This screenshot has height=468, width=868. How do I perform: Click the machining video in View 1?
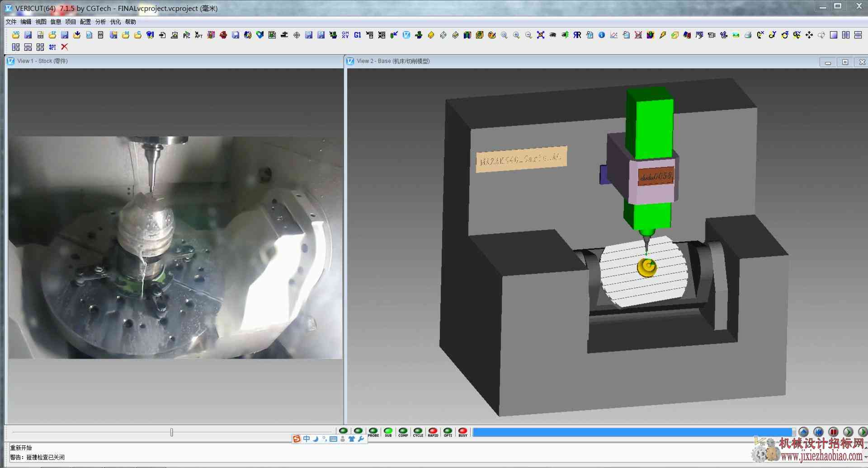[175, 248]
